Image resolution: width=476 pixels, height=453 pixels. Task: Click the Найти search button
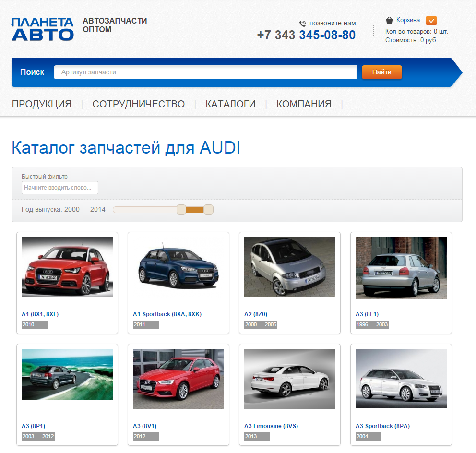tap(381, 72)
